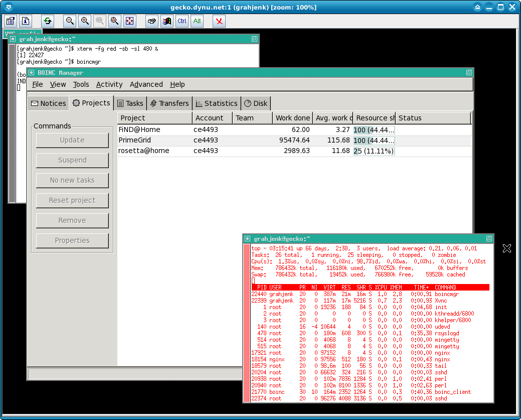Click PrimeGrid resource share bar 100 (44.44...
521x420 pixels.
pyautogui.click(x=374, y=141)
